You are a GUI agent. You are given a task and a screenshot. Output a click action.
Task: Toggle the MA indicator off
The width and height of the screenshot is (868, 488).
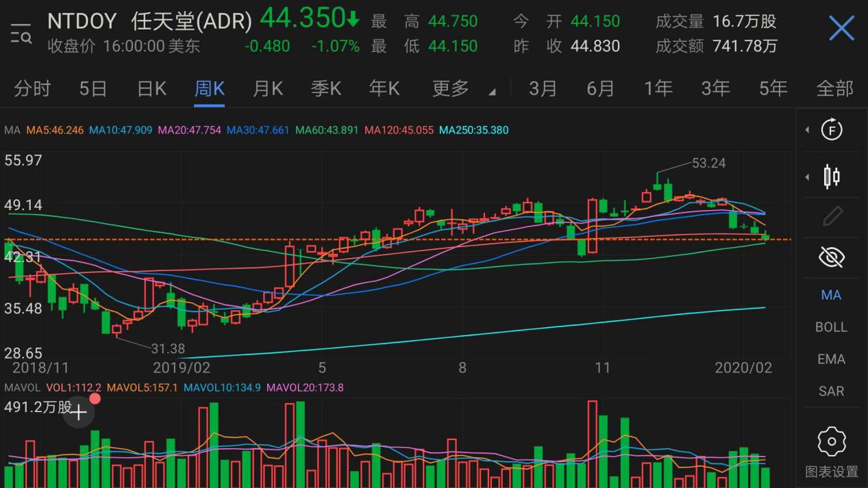[x=831, y=294]
